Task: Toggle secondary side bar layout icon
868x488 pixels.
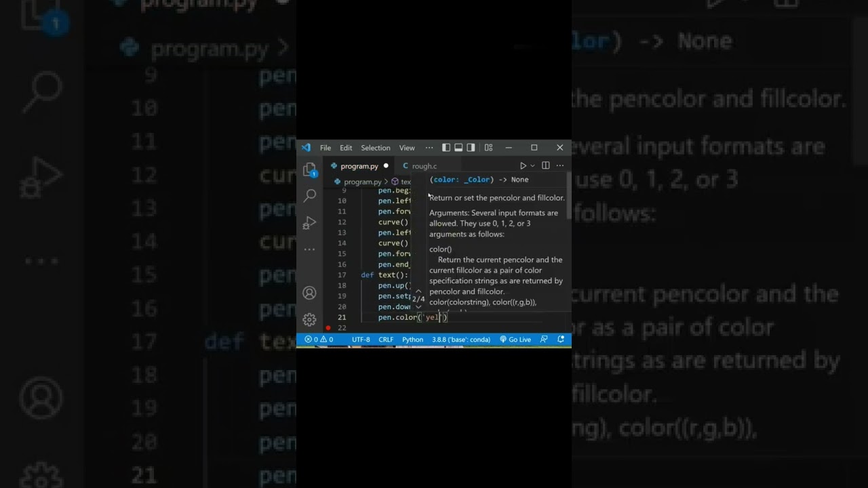Action: pos(471,148)
